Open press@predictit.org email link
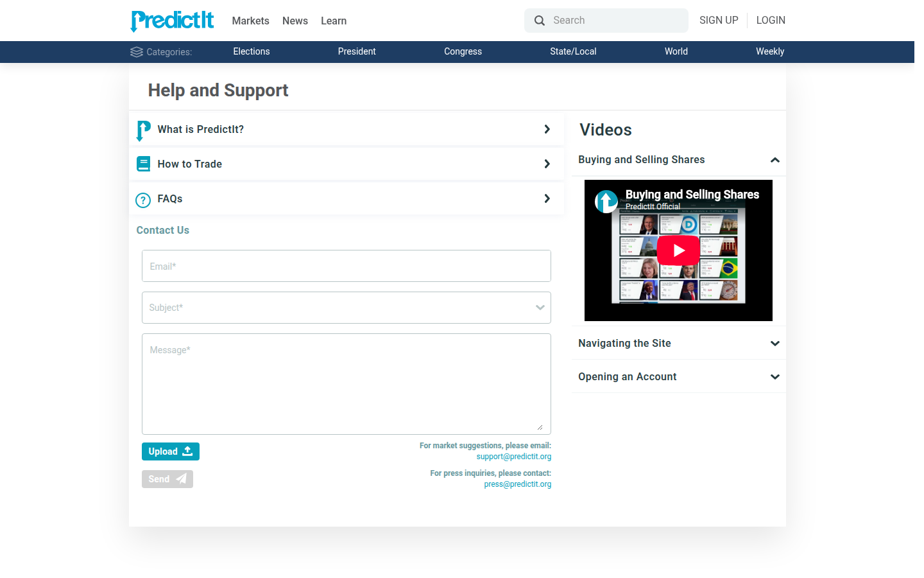924x578 pixels. point(518,484)
